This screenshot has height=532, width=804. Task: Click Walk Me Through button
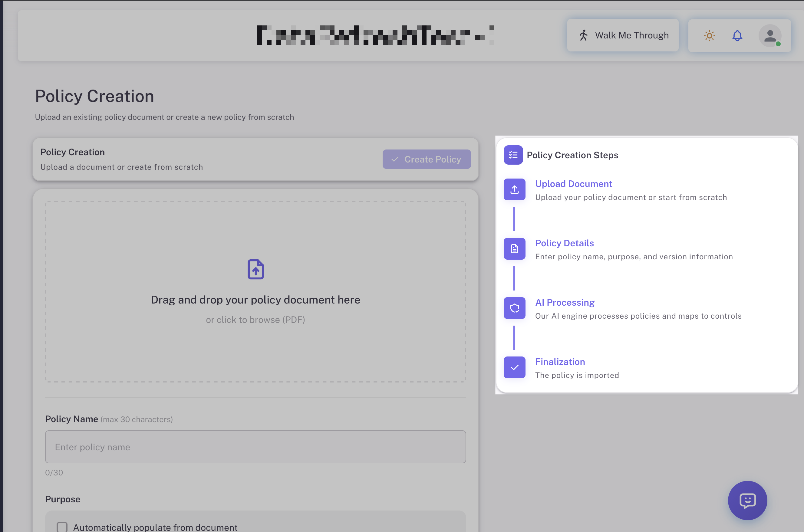pyautogui.click(x=623, y=35)
